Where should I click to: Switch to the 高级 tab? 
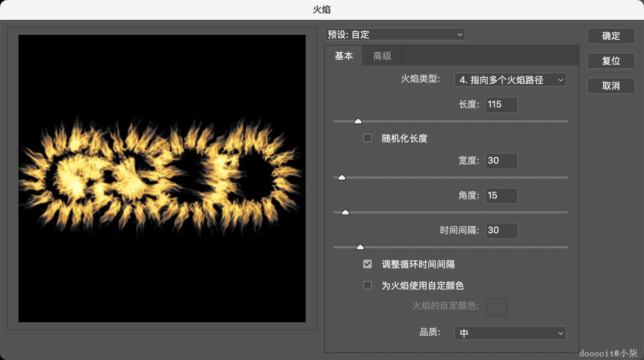pyautogui.click(x=381, y=55)
